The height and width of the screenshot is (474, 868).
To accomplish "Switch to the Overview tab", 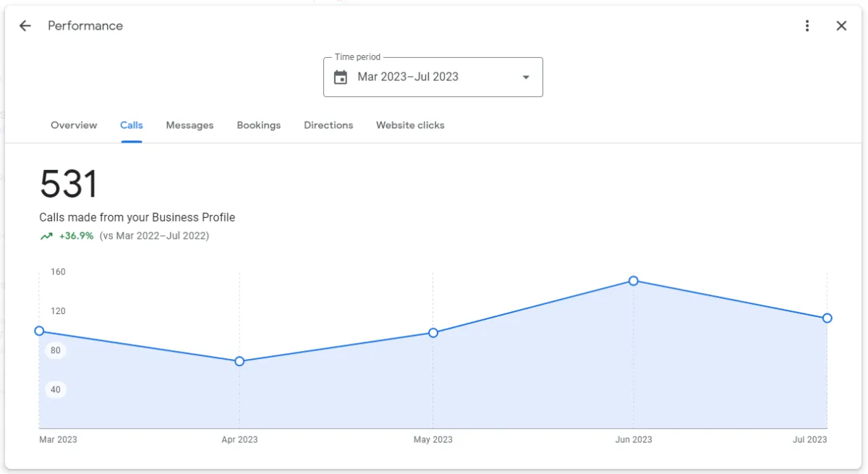I will tap(74, 125).
